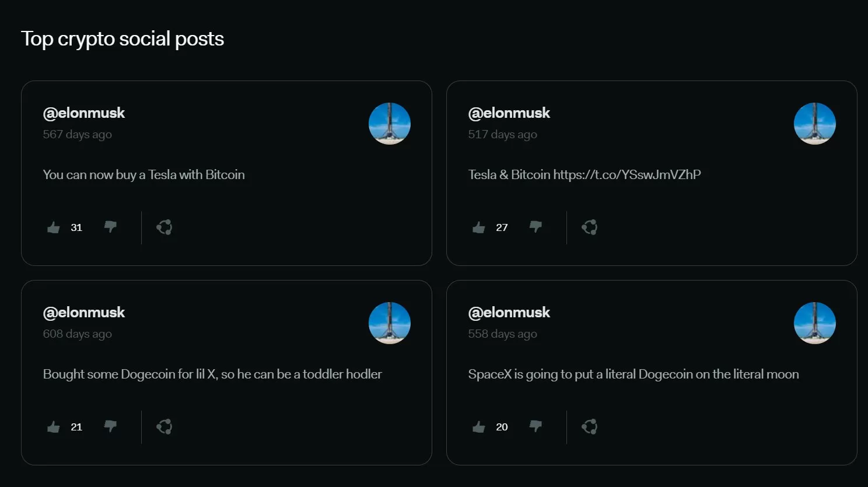Viewport: 868px width, 487px height.
Task: Like the 'literal Dogecoin on the literal moon' post
Action: click(479, 427)
